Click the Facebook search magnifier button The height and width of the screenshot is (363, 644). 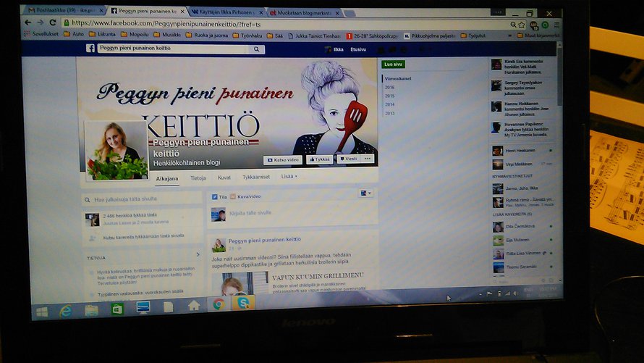point(257,49)
